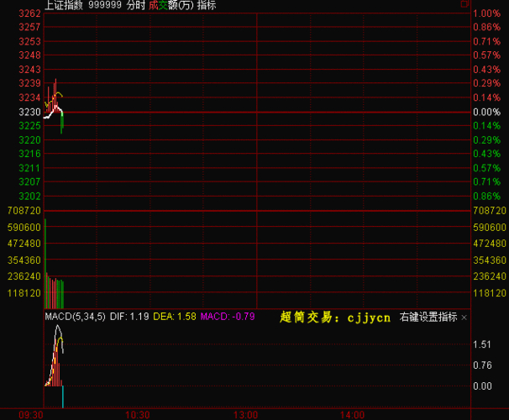Click the cyan negative MACD histogram bar

62,396
